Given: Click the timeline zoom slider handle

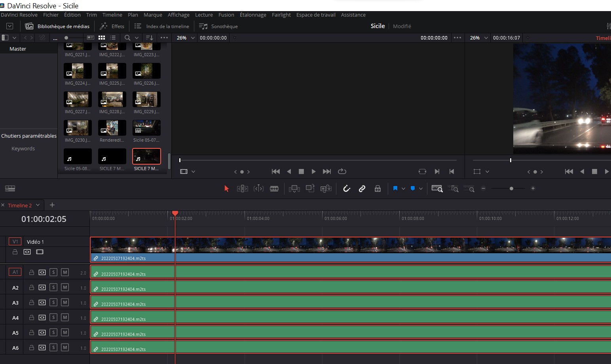Looking at the screenshot, I should (x=511, y=189).
